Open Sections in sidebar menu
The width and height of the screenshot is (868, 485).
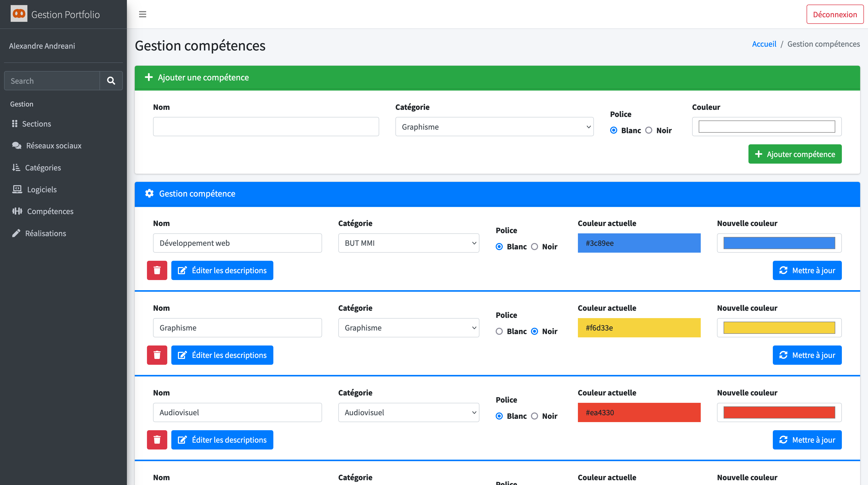pyautogui.click(x=63, y=124)
